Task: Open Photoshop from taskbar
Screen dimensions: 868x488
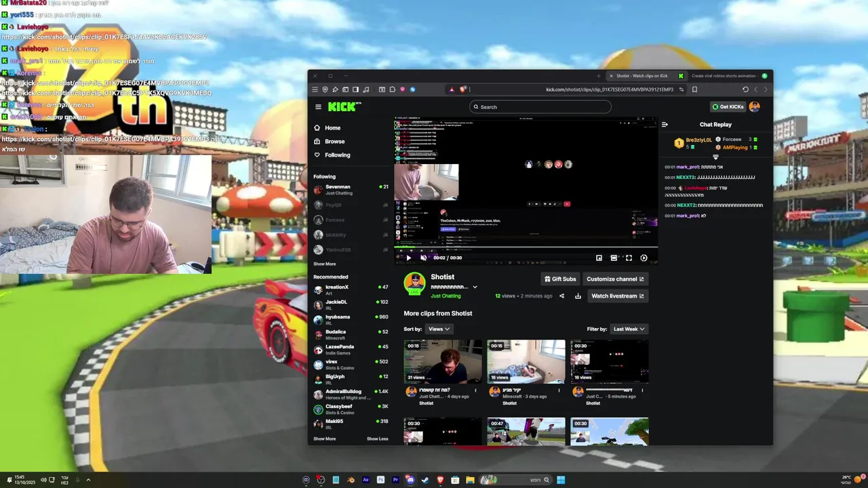Action: tap(380, 480)
